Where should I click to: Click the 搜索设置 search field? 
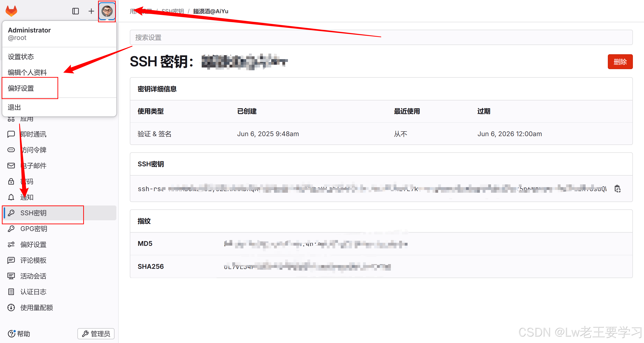(x=381, y=38)
